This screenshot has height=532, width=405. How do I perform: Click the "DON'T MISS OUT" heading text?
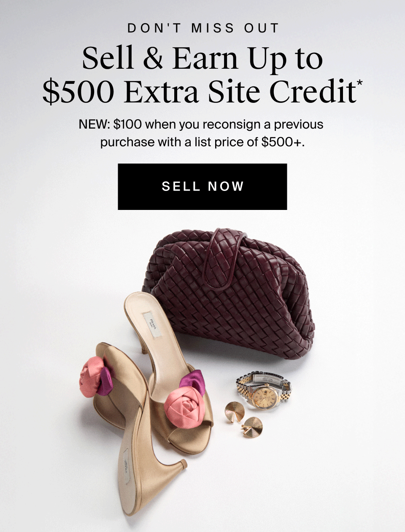(203, 28)
